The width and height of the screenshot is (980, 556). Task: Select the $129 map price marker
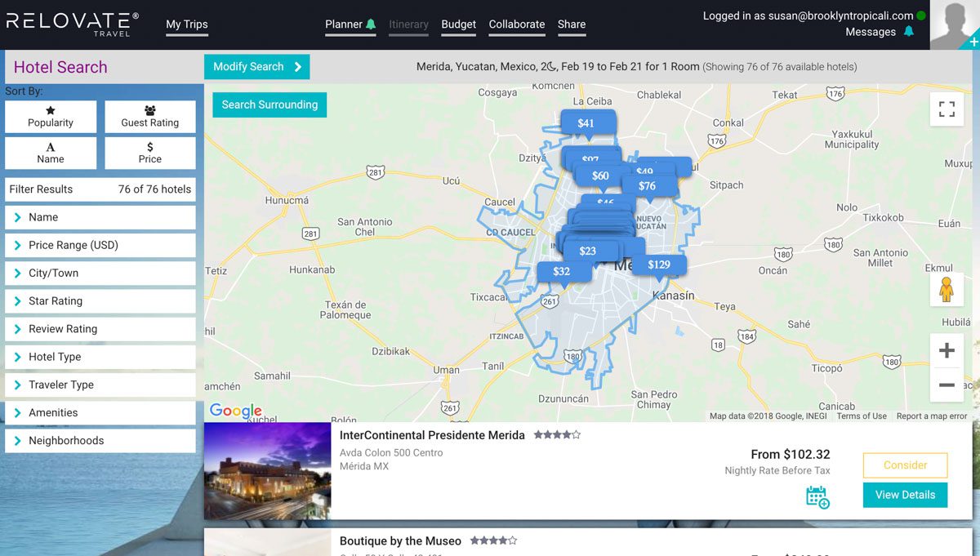click(659, 265)
